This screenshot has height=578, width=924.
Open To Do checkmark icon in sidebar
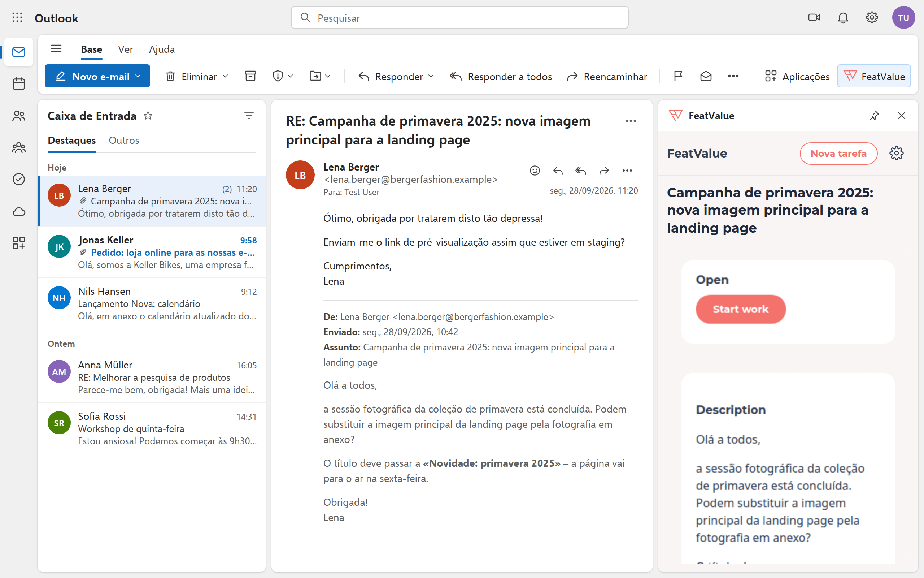pyautogui.click(x=18, y=179)
